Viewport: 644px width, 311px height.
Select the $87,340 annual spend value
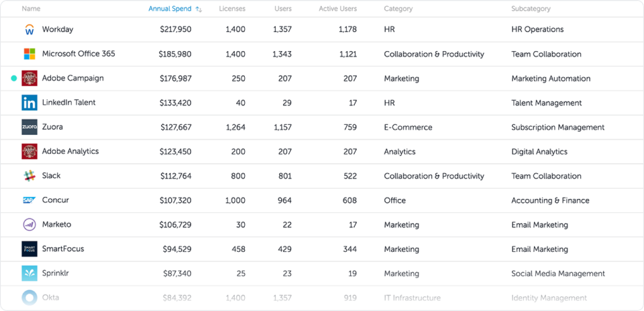(x=177, y=273)
